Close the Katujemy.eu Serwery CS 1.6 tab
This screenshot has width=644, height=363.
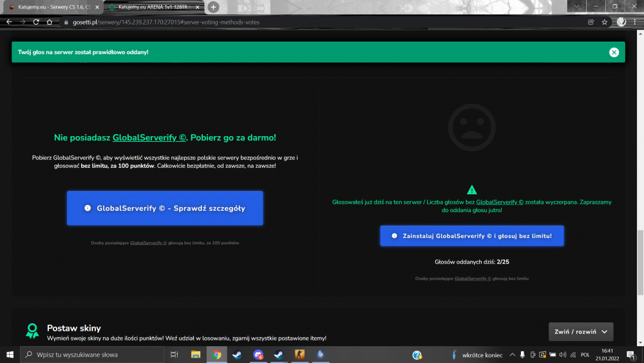97,7
